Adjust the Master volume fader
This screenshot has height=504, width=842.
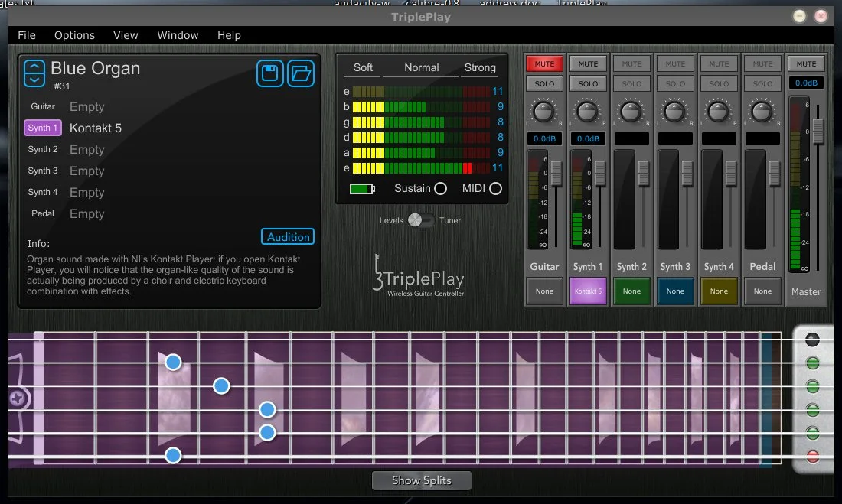point(818,131)
